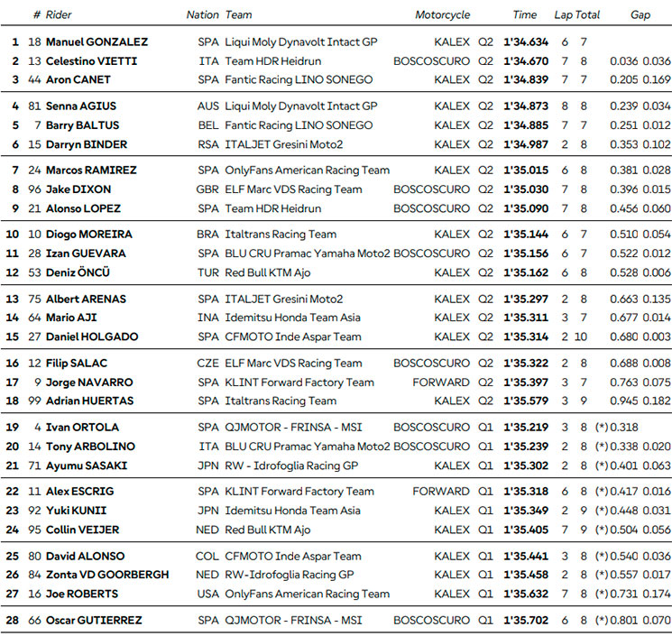Click Tony ARBOLINO rider name

pyautogui.click(x=90, y=447)
